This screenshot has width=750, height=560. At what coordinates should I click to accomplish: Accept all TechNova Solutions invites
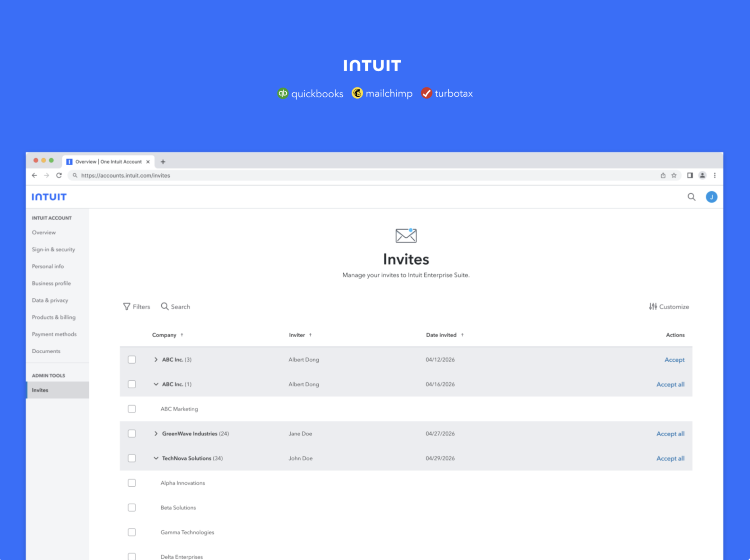click(670, 458)
